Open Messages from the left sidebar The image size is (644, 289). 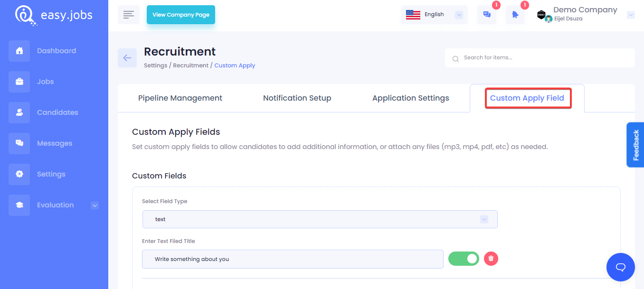pos(54,143)
